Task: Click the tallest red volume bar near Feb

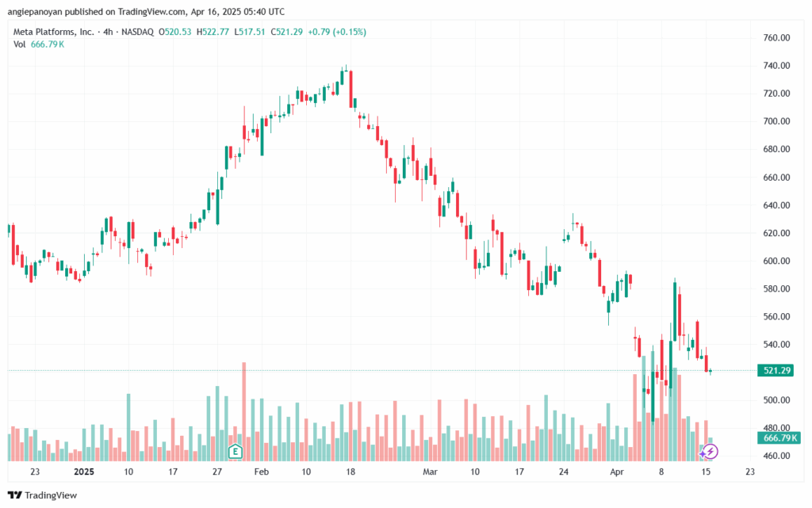Action: pyautogui.click(x=244, y=411)
